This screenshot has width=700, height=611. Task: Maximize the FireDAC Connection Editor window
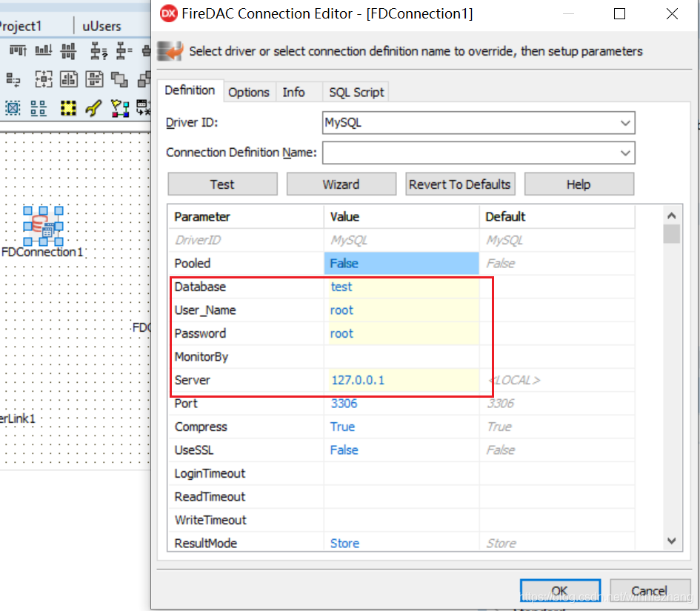coord(619,14)
